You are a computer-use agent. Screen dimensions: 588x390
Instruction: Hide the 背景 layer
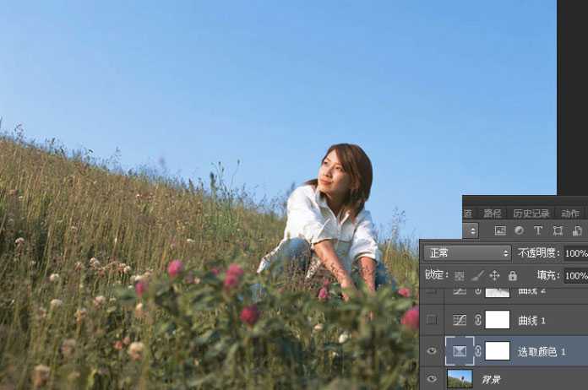click(x=433, y=379)
